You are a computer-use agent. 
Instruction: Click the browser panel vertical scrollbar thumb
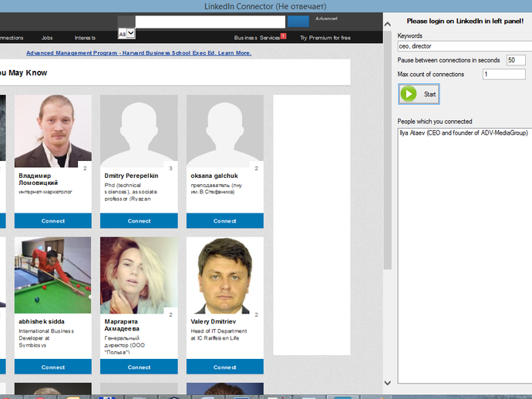388,149
